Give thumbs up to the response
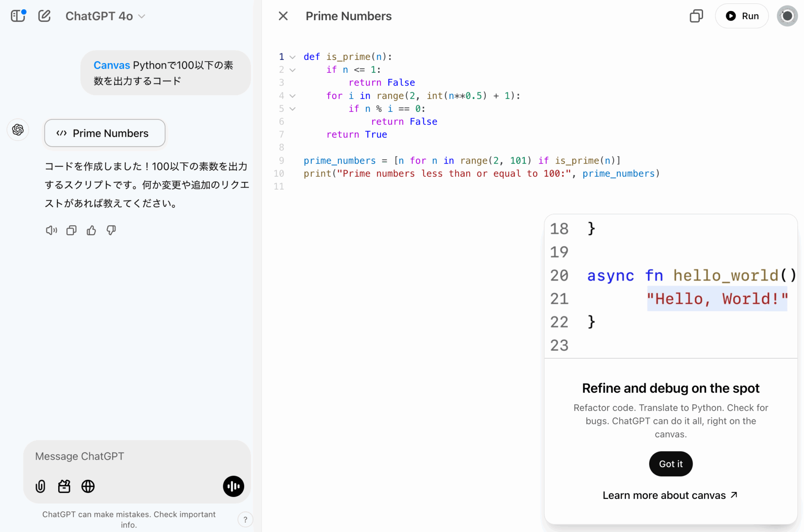 coord(91,230)
